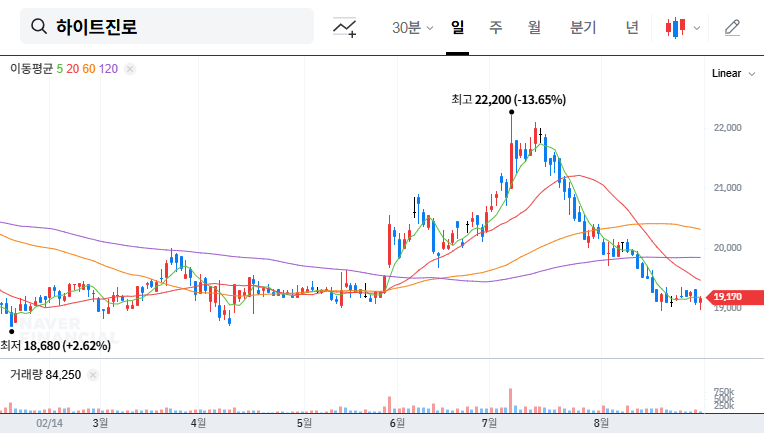764x433 pixels.
Task: Click the 최고 22,200 high price annotation
Action: click(x=508, y=100)
